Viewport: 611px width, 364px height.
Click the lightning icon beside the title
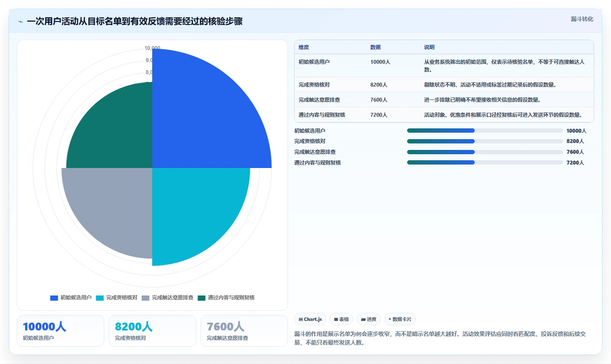pos(20,22)
